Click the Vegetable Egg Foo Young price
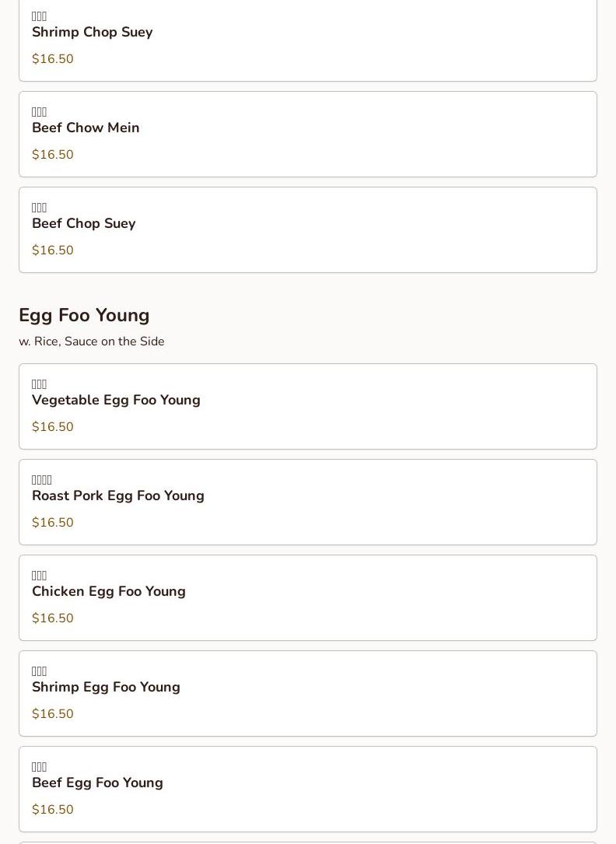 53,427
